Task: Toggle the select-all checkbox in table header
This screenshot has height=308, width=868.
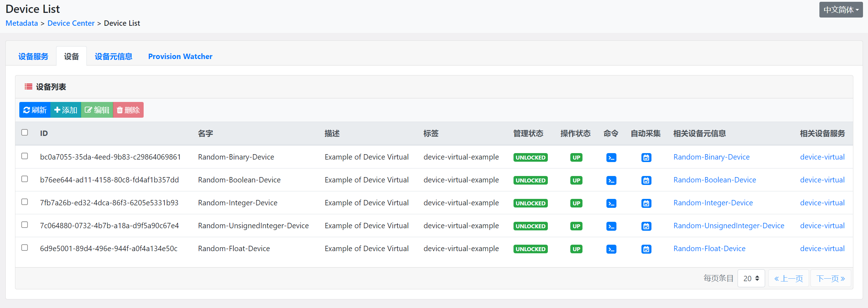Action: (x=25, y=132)
